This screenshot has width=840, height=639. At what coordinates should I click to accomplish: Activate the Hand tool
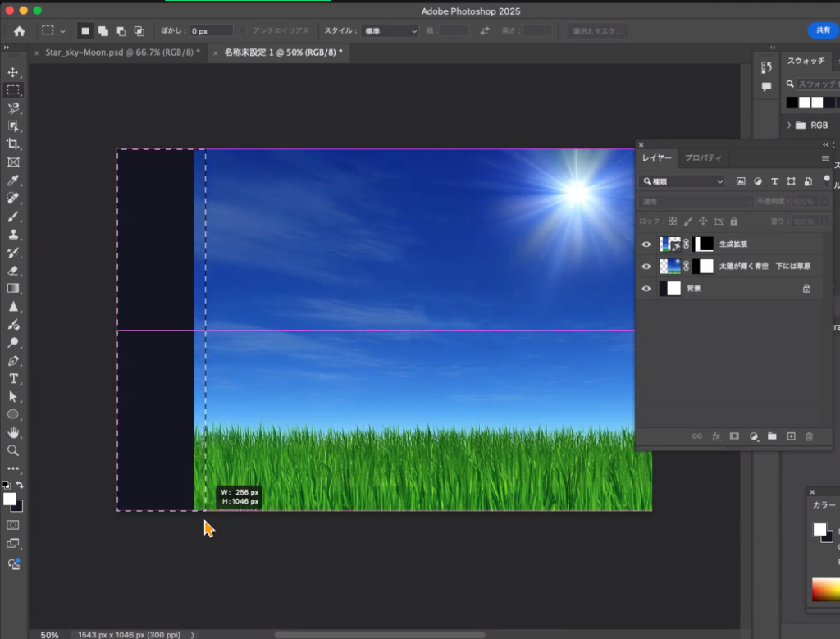point(13,432)
